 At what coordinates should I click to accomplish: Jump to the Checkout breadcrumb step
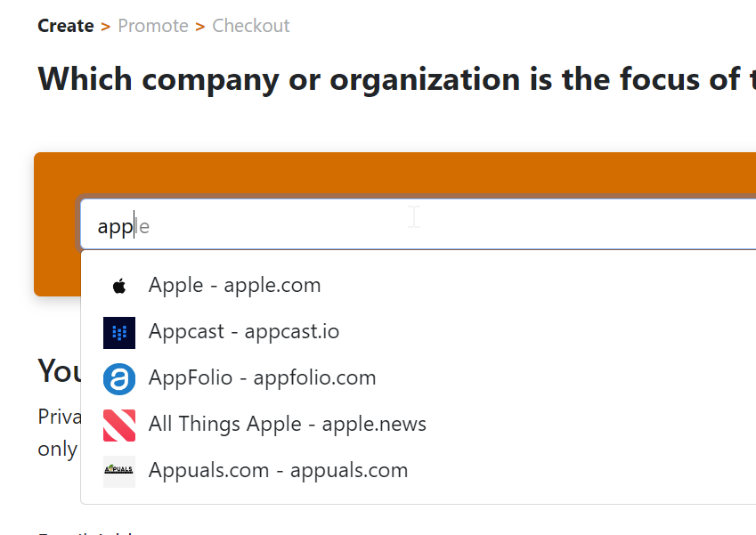pos(251,26)
